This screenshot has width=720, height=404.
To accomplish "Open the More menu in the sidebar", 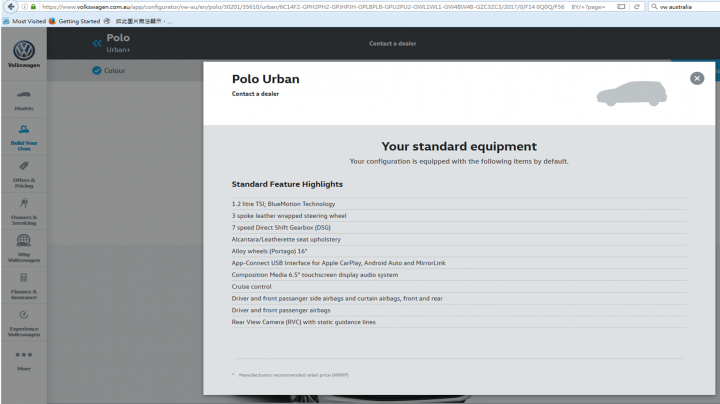I will point(24,360).
